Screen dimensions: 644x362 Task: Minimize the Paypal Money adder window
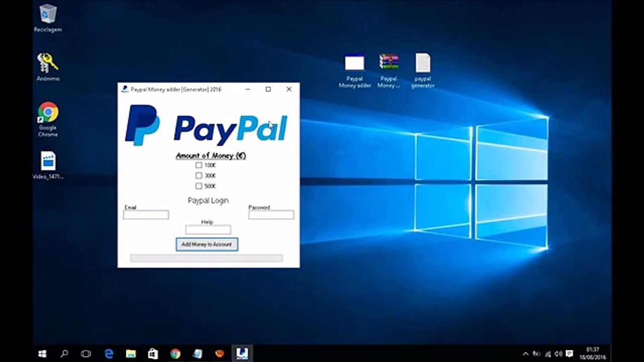click(x=248, y=89)
